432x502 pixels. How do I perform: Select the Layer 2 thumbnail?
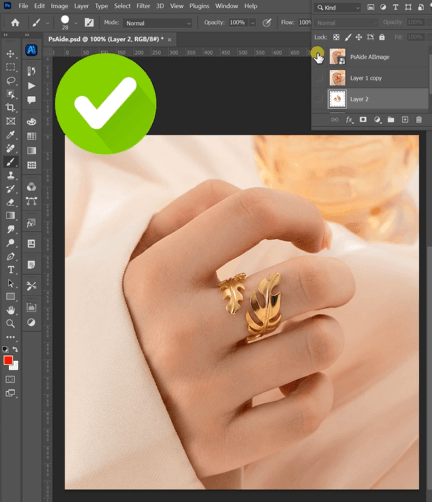337,99
